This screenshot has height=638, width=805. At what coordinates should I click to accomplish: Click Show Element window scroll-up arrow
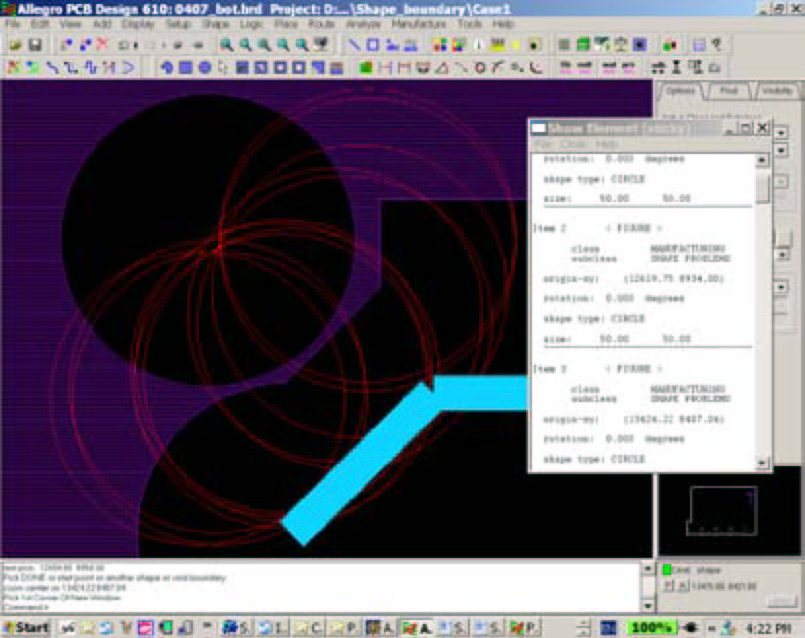pyautogui.click(x=762, y=160)
